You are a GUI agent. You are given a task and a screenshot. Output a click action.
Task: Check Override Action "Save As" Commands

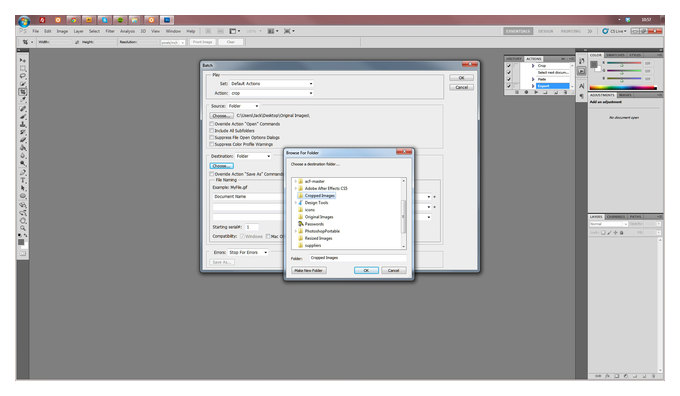pyautogui.click(x=212, y=174)
